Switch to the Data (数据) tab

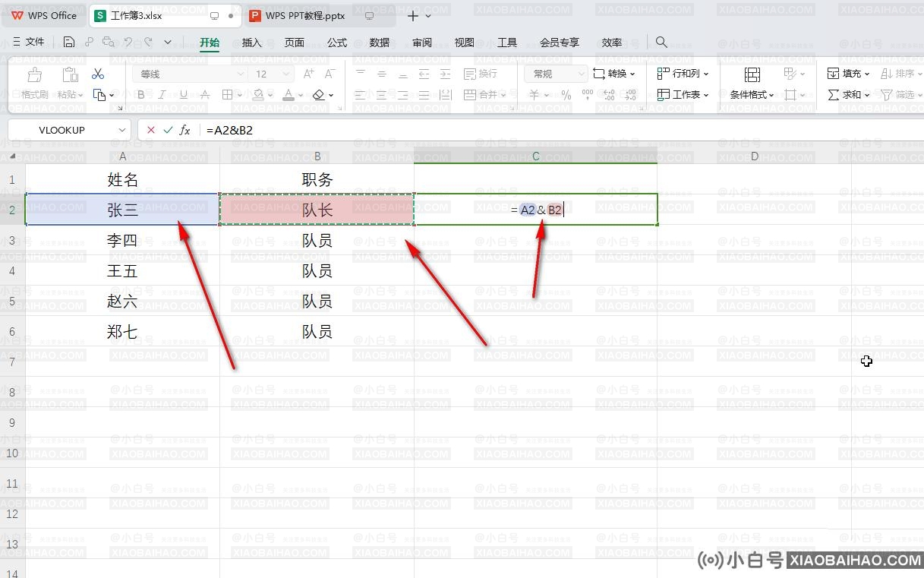coord(380,43)
